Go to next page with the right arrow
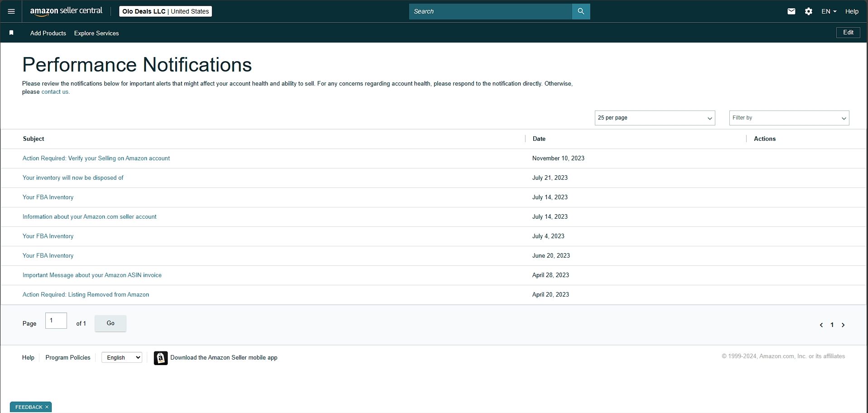 pyautogui.click(x=843, y=325)
